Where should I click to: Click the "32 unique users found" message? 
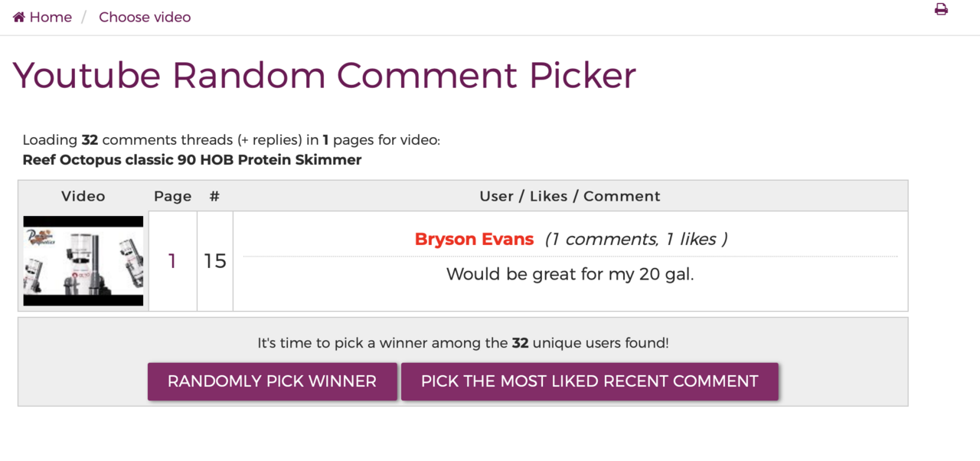point(463,343)
